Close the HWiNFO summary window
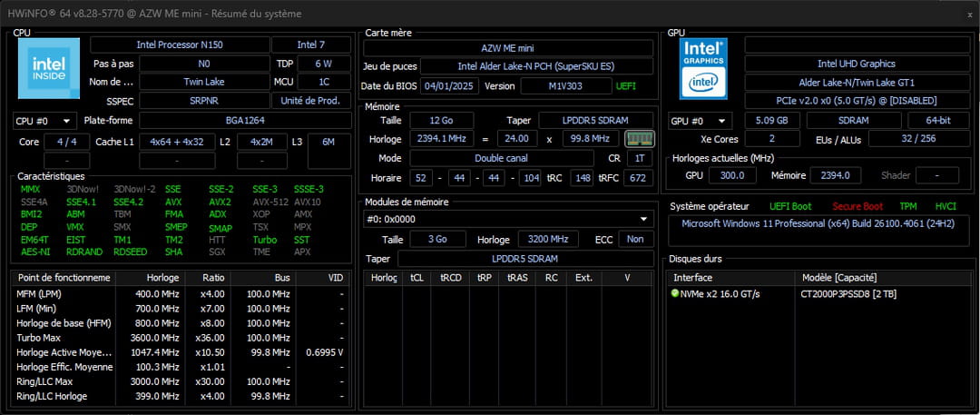The width and height of the screenshot is (980, 415). (x=969, y=14)
